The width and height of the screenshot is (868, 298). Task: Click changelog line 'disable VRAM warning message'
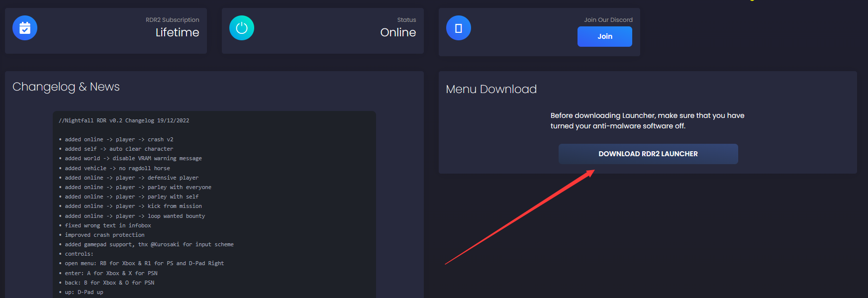131,158
